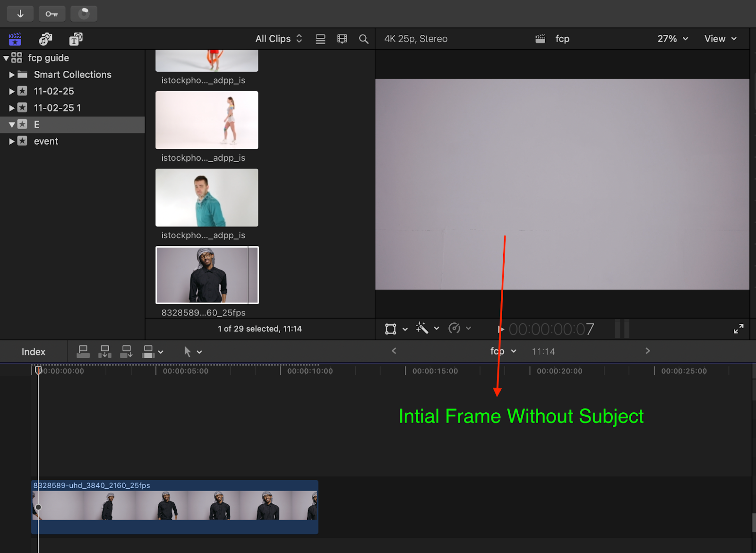Select the 8328589 clip thumbnail in browser

point(207,275)
